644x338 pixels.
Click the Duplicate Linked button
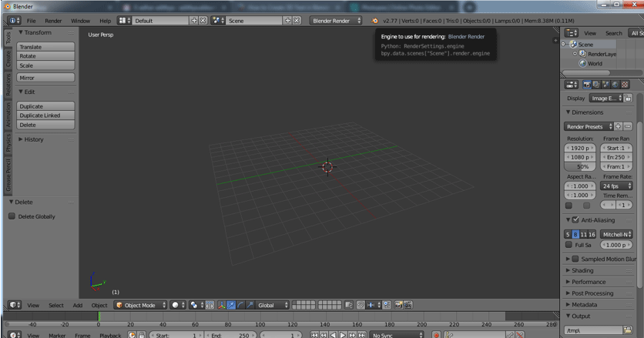45,115
